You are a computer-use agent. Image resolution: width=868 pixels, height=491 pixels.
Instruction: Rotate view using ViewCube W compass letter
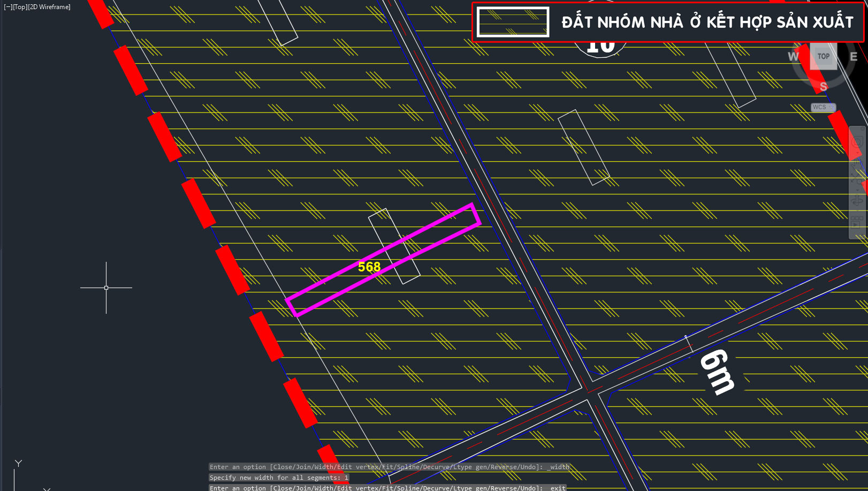click(793, 57)
